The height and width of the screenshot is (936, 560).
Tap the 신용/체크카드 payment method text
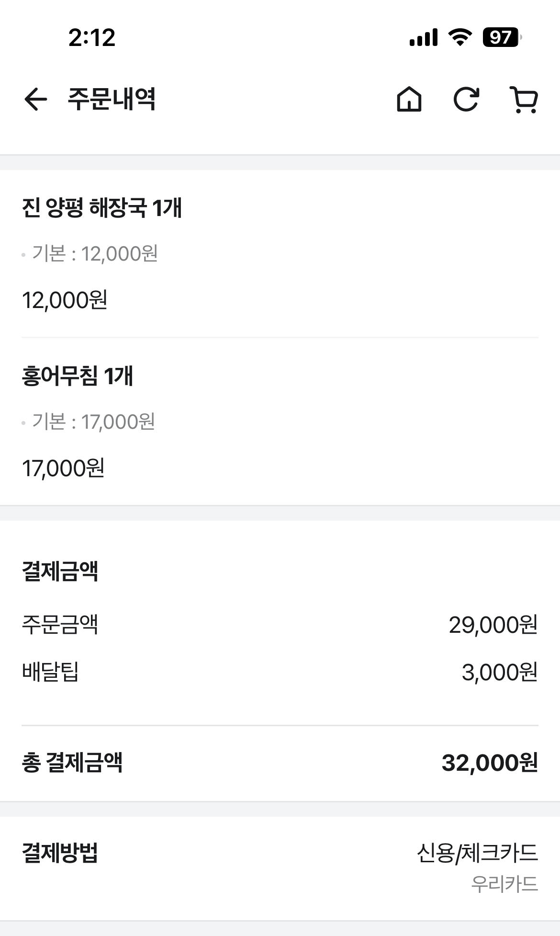pyautogui.click(x=477, y=853)
